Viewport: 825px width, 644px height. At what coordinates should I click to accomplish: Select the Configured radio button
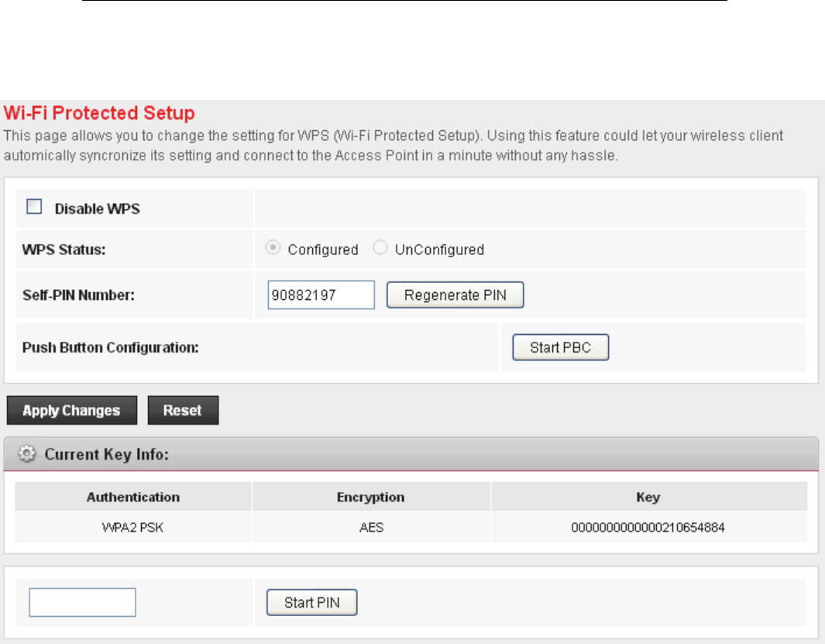click(273, 250)
